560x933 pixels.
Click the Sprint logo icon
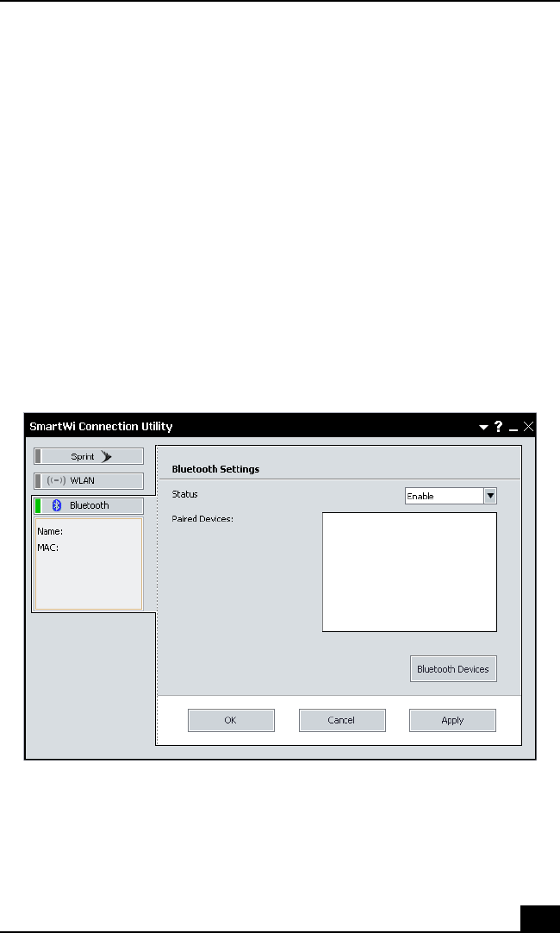[x=107, y=456]
